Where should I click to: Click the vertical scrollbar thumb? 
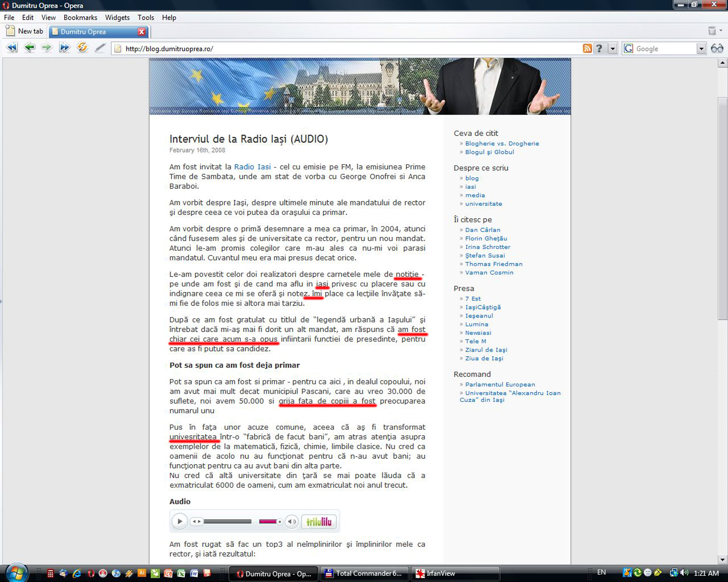(x=722, y=208)
